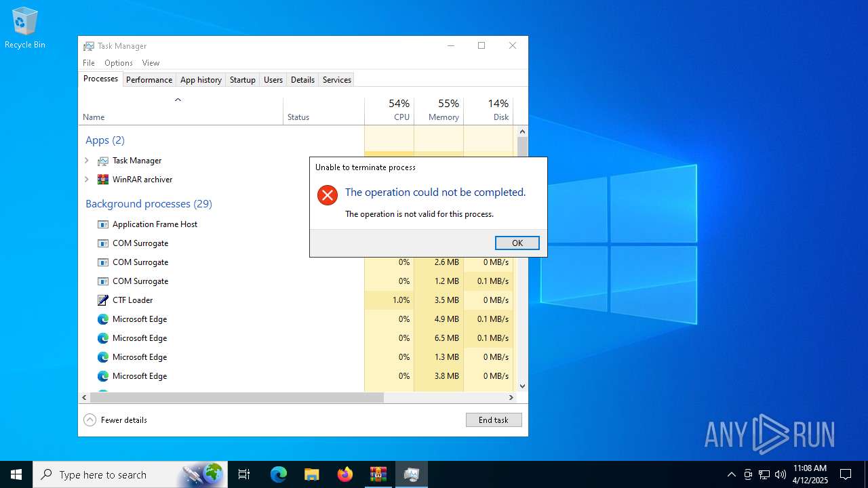Screen dimensions: 868x488
Task: Switch to the Performance tab
Action: (149, 80)
